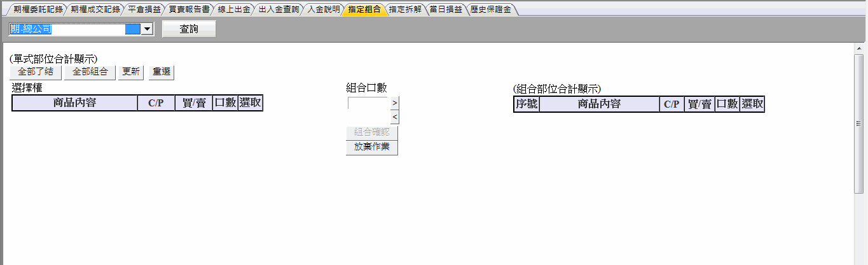Switch to the 出入金查詢 tab
The image size is (868, 265).
[x=277, y=10]
